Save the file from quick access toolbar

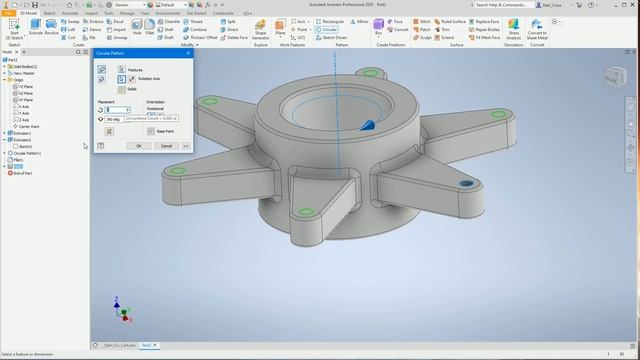point(35,5)
